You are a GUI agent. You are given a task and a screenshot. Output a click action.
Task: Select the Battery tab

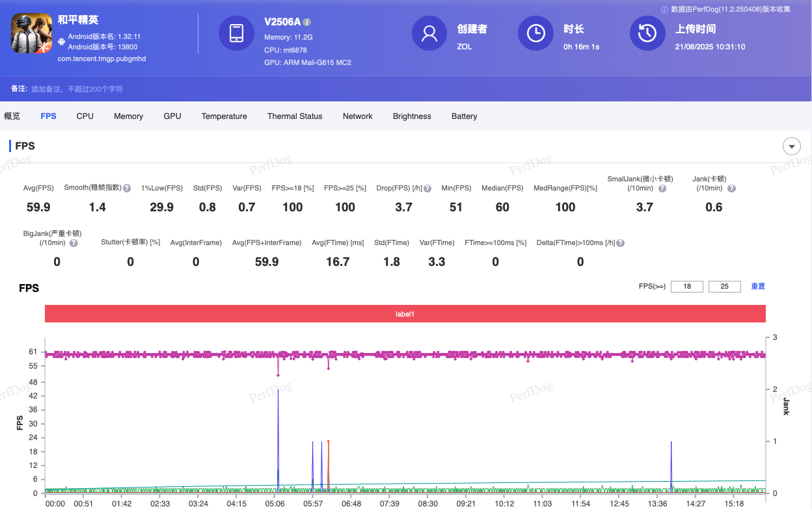464,116
